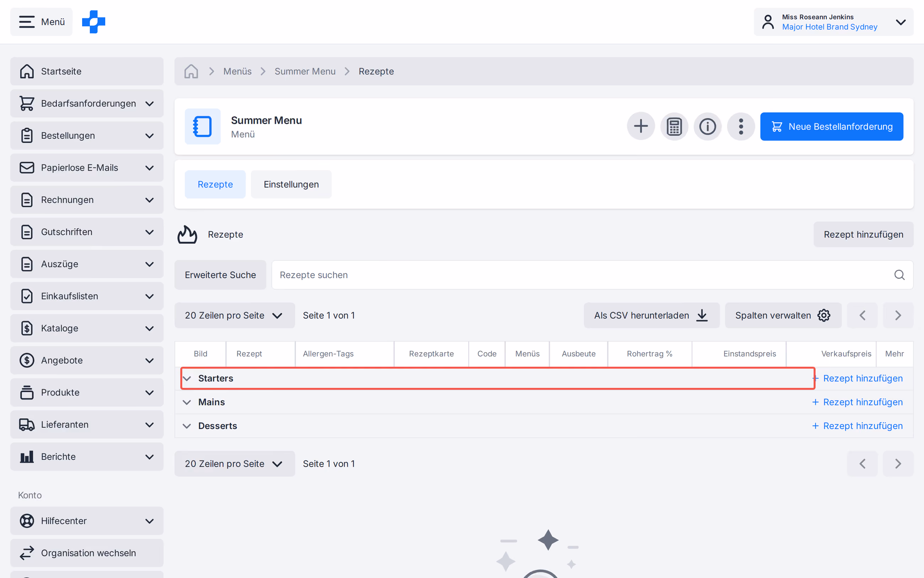Go to previous page arrow above table
Image resolution: width=924 pixels, height=578 pixels.
[862, 315]
